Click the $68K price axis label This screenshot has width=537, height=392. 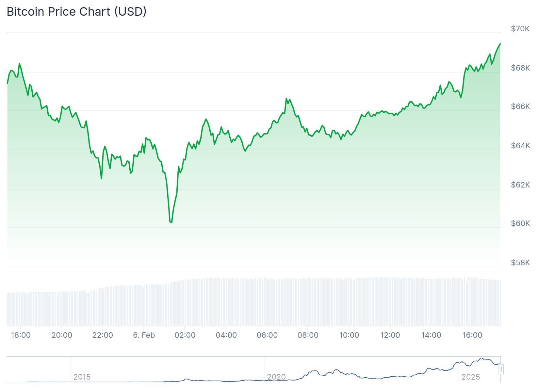pyautogui.click(x=520, y=68)
